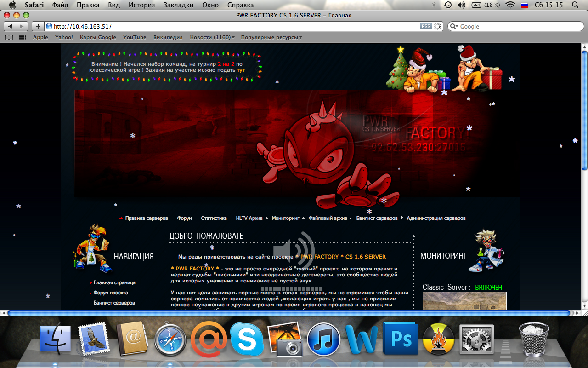Open iTunes from the dock
588x368 pixels.
(323, 339)
